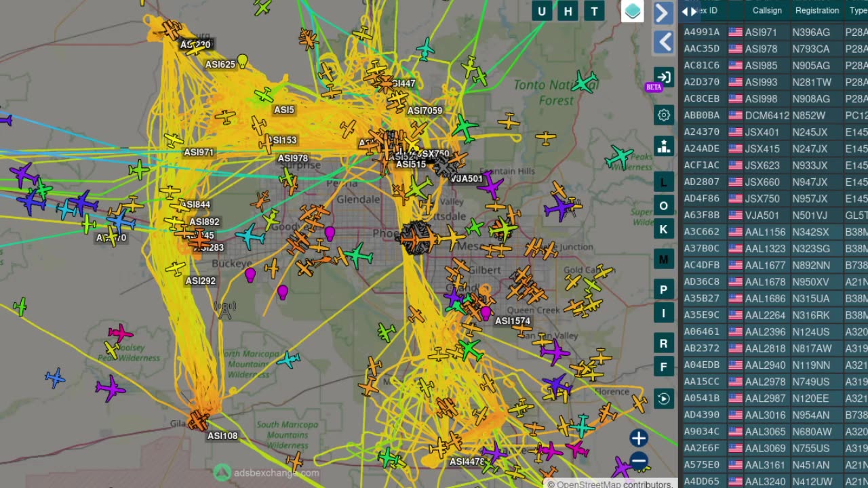Select table row with callsign AAL3161
The height and width of the screenshot is (488, 868).
tap(774, 464)
